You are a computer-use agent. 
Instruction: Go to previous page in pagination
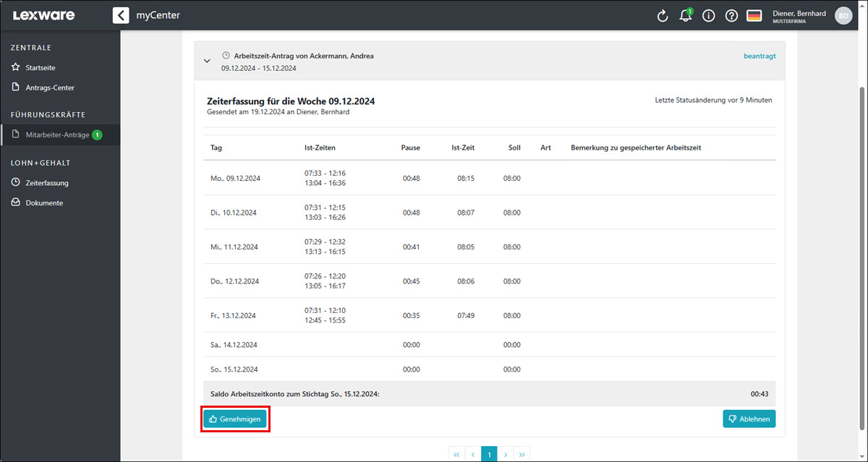coord(473,454)
